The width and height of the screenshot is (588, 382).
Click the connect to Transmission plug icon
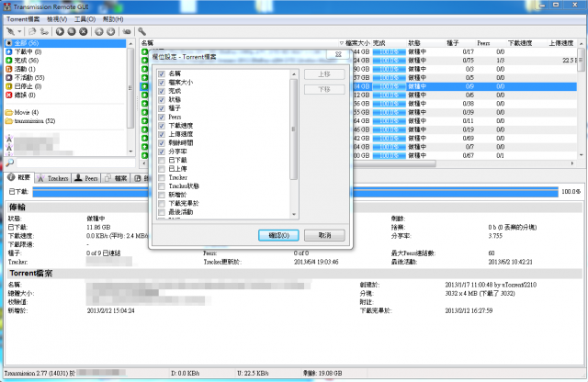[10, 32]
